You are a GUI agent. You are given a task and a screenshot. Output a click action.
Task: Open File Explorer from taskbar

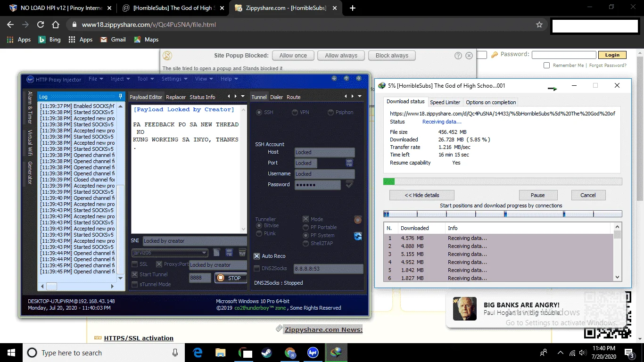click(x=220, y=353)
